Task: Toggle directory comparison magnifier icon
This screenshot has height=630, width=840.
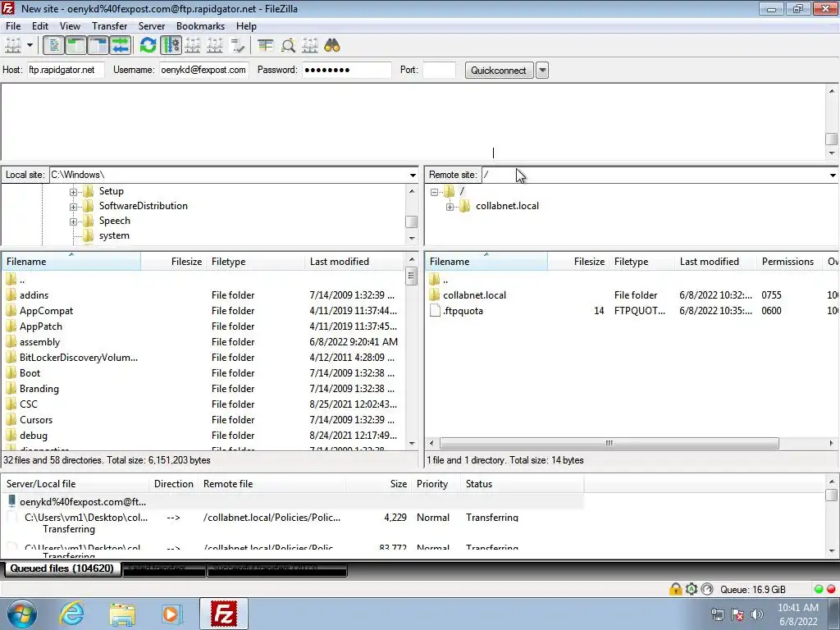Action: 288,46
